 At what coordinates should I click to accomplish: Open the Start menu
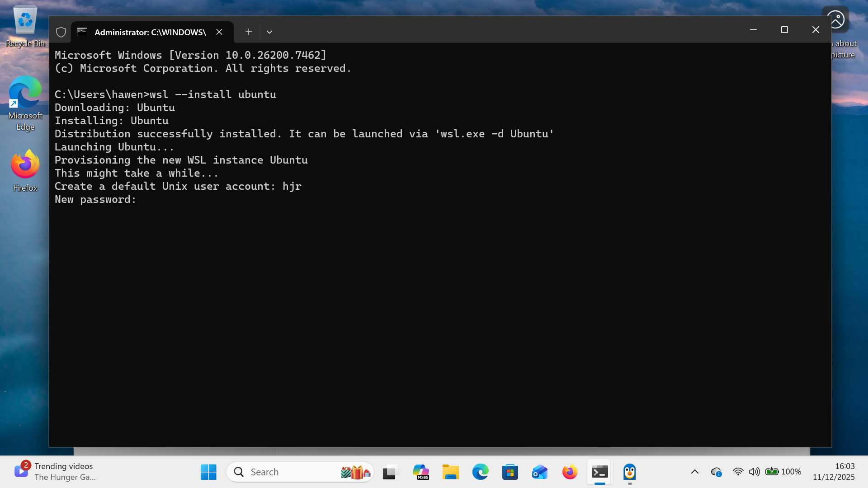208,471
